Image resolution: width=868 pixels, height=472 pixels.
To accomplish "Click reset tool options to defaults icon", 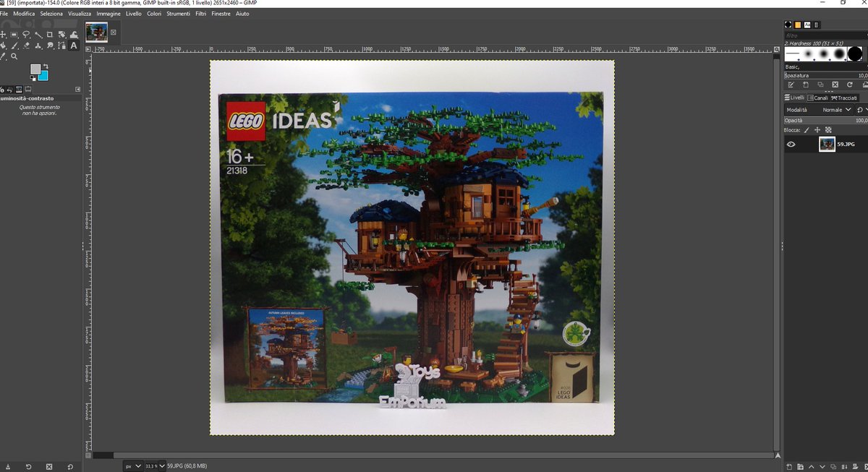I will pyautogui.click(x=70, y=466).
